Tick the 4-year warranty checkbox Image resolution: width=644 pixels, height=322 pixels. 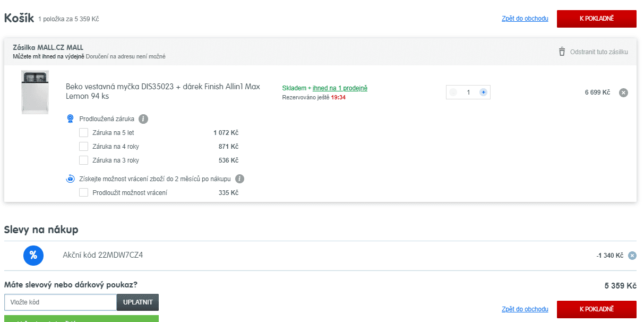pos(83,147)
